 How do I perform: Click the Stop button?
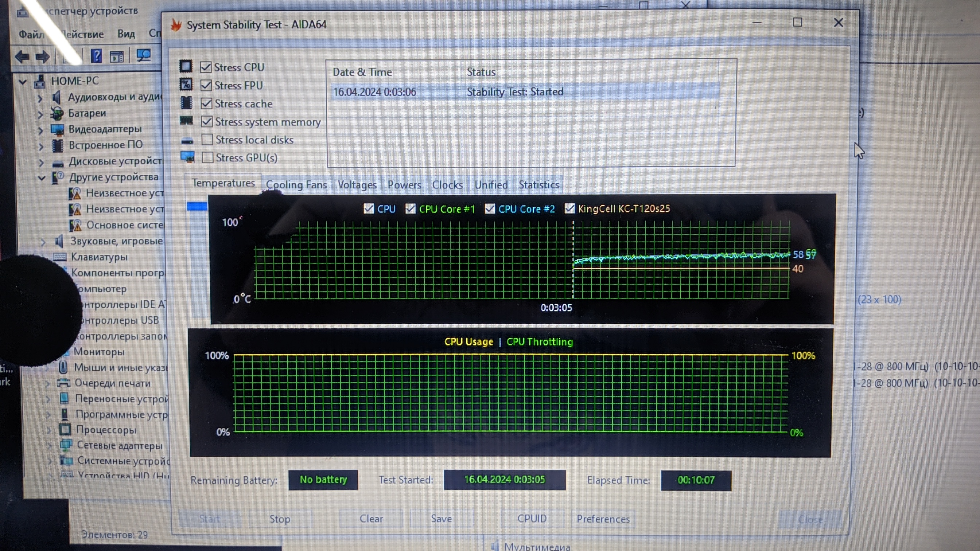280,519
